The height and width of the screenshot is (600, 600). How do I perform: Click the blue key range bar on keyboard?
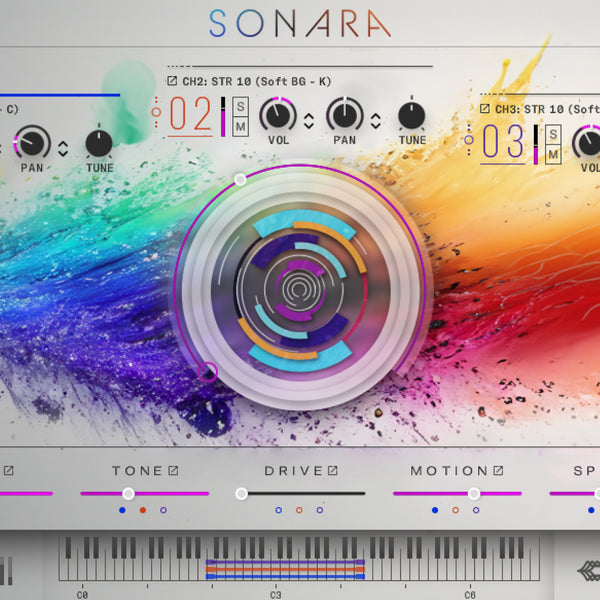click(x=285, y=576)
